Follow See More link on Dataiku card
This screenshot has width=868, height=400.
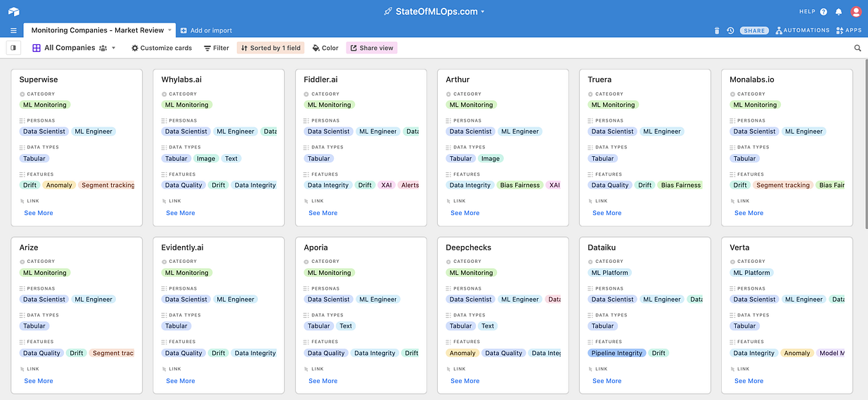coord(607,381)
